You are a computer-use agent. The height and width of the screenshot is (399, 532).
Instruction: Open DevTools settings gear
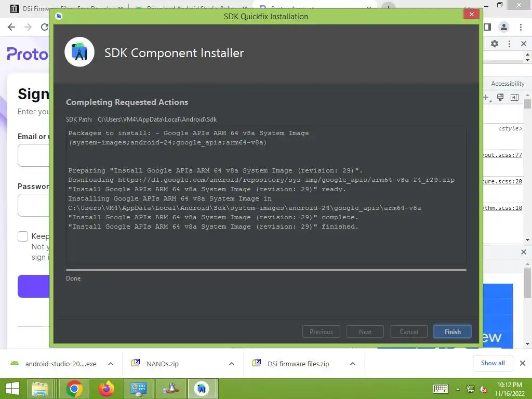[495, 44]
